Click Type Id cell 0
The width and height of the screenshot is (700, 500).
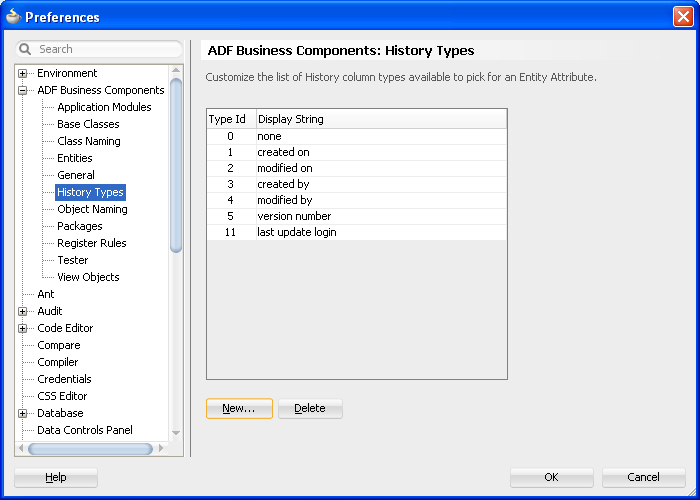(230, 136)
